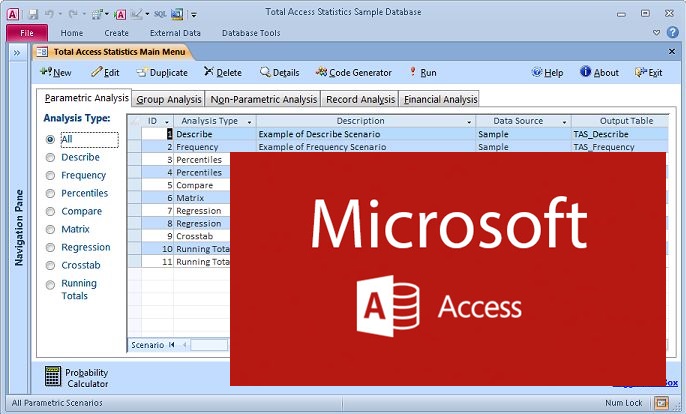This screenshot has height=414, width=686.
Task: Select the Crosstab radio button
Action: (x=50, y=266)
